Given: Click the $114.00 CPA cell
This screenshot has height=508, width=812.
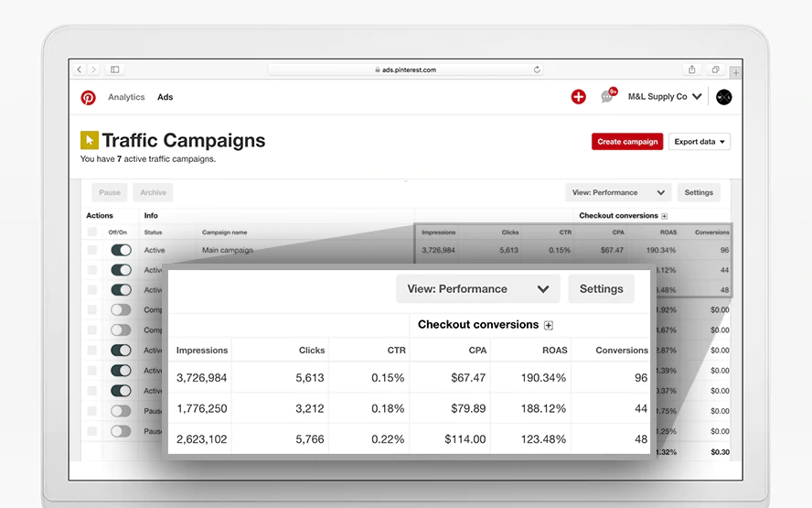Looking at the screenshot, I should pos(465,439).
